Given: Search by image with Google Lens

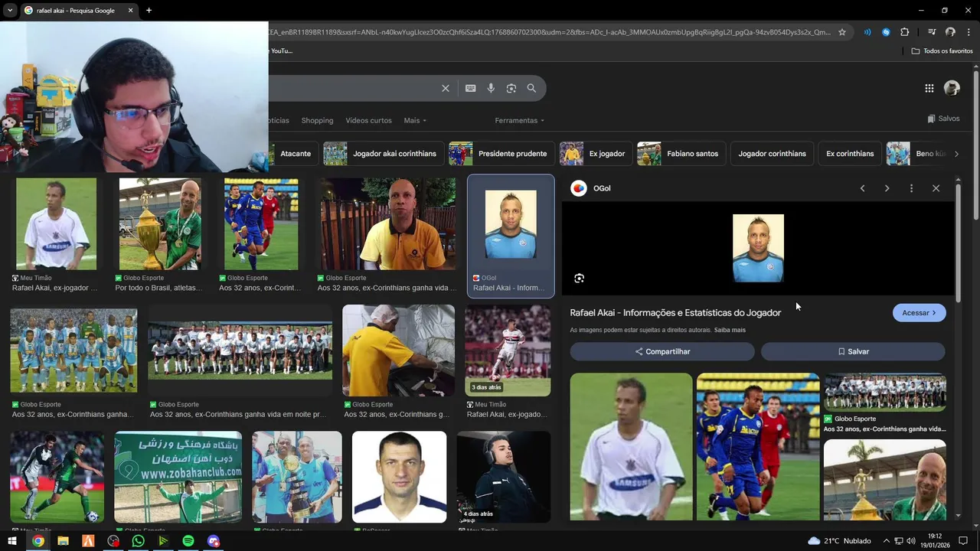Looking at the screenshot, I should 511,88.
